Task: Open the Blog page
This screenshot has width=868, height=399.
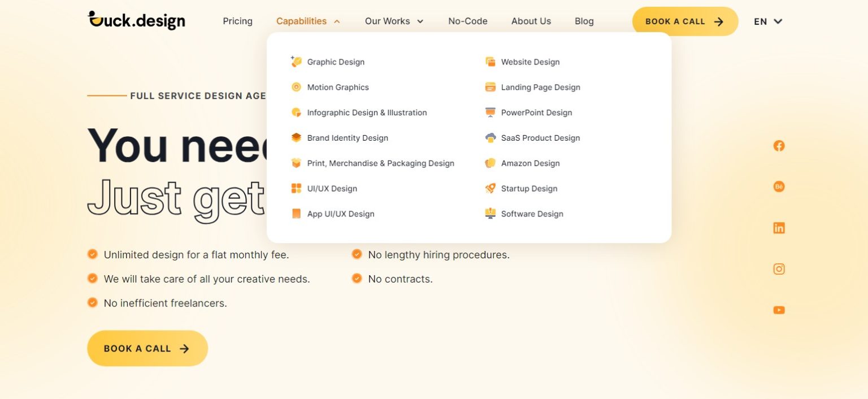Action: (584, 21)
